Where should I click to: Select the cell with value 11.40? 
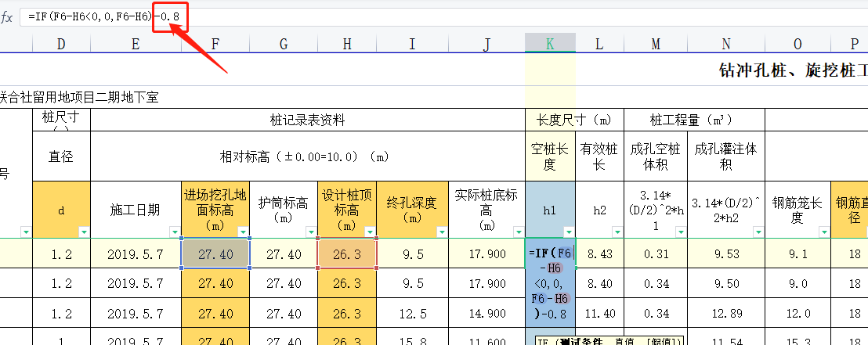coord(599,314)
